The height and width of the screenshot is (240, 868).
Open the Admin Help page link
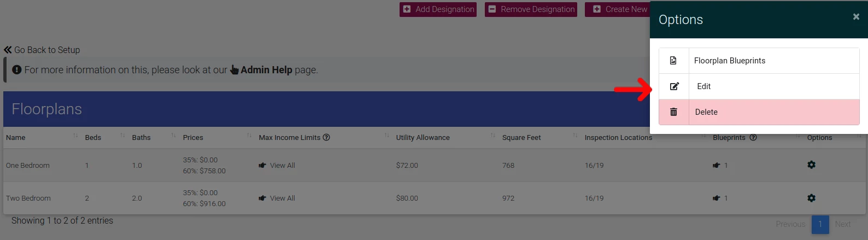[x=261, y=70]
